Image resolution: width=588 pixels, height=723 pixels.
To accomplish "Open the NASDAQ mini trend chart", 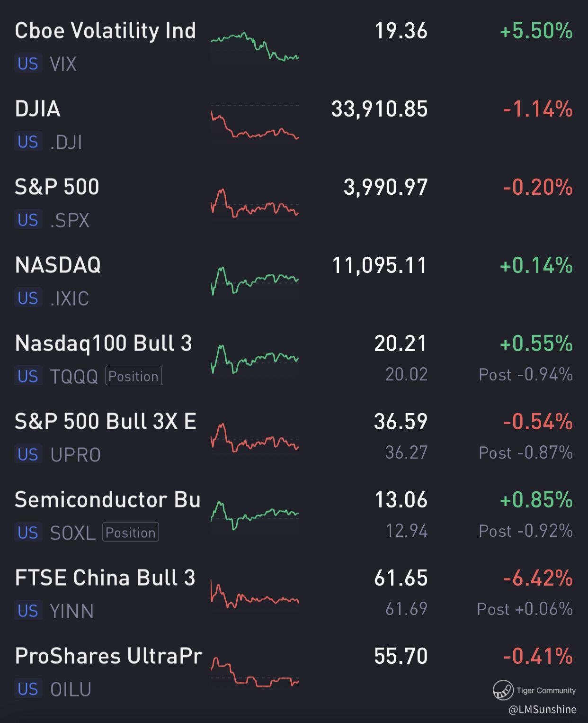I will pyautogui.click(x=255, y=280).
